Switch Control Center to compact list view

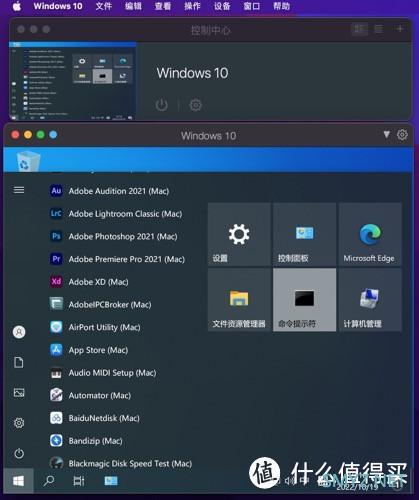tap(379, 29)
